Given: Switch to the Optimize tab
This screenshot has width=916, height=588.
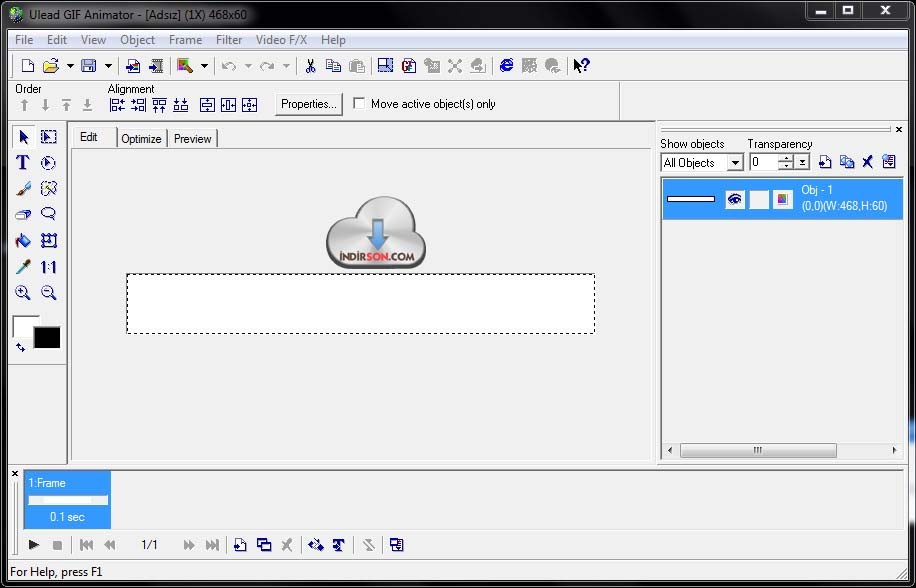Looking at the screenshot, I should (x=141, y=138).
